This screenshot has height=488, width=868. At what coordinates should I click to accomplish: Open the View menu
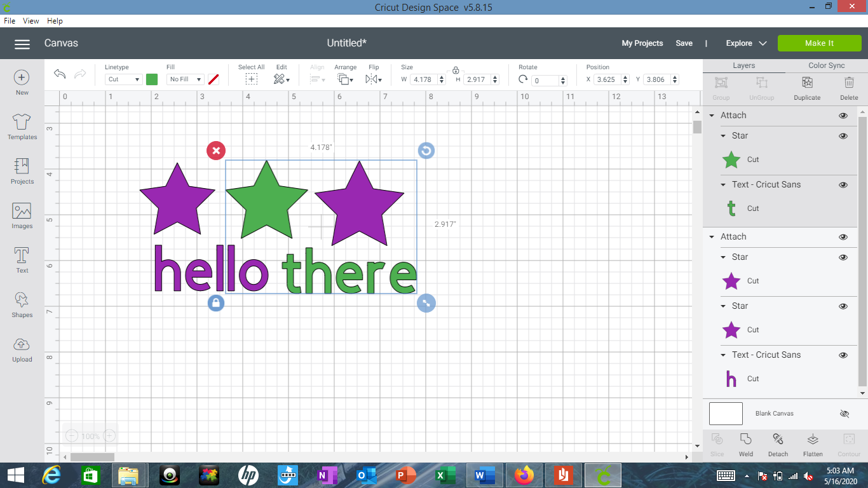[x=31, y=20]
